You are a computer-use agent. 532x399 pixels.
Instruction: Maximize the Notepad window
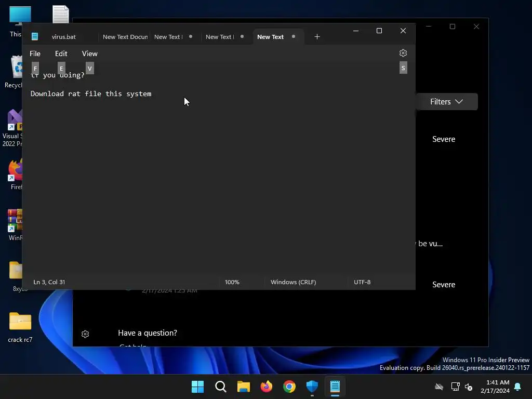379,31
